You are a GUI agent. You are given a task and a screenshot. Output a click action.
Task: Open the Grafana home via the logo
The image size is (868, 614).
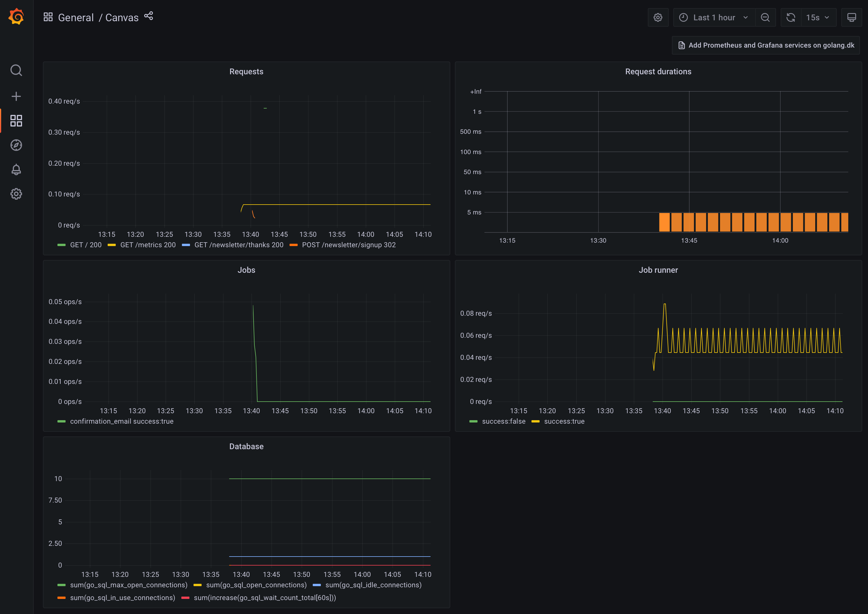point(16,16)
